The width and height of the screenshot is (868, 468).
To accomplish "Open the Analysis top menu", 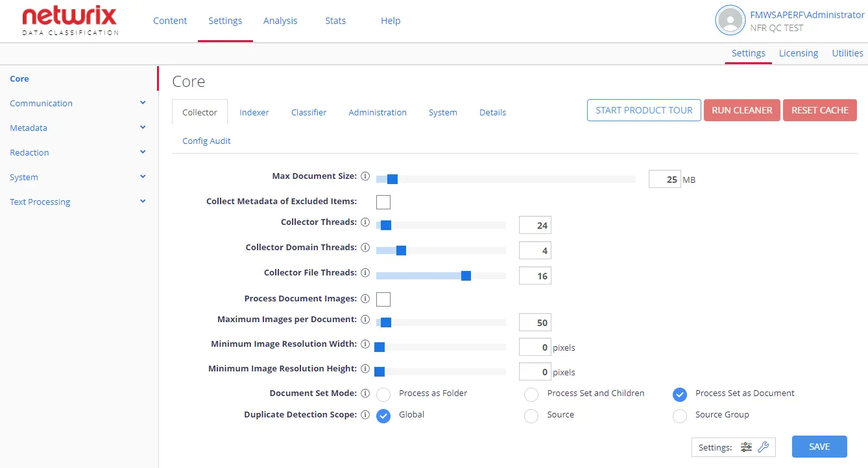I will [280, 21].
